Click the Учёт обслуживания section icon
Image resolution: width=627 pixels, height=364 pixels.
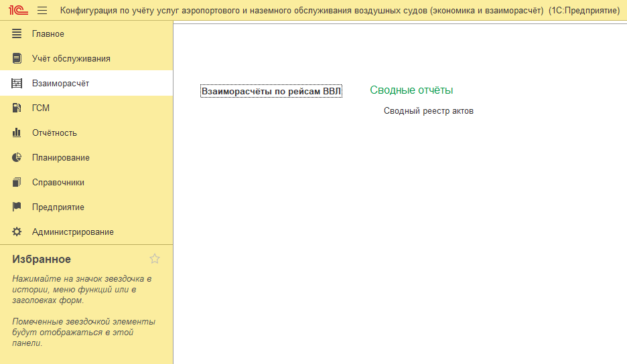17,58
